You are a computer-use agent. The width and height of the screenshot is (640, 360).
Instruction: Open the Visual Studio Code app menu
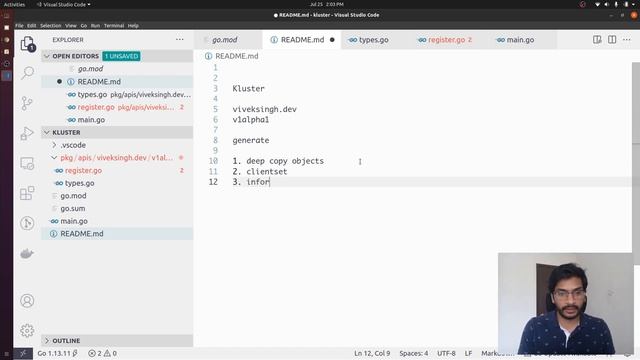[x=64, y=4]
